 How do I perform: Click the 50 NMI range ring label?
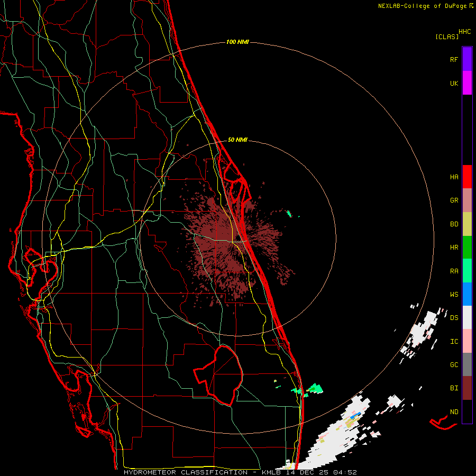(x=237, y=140)
